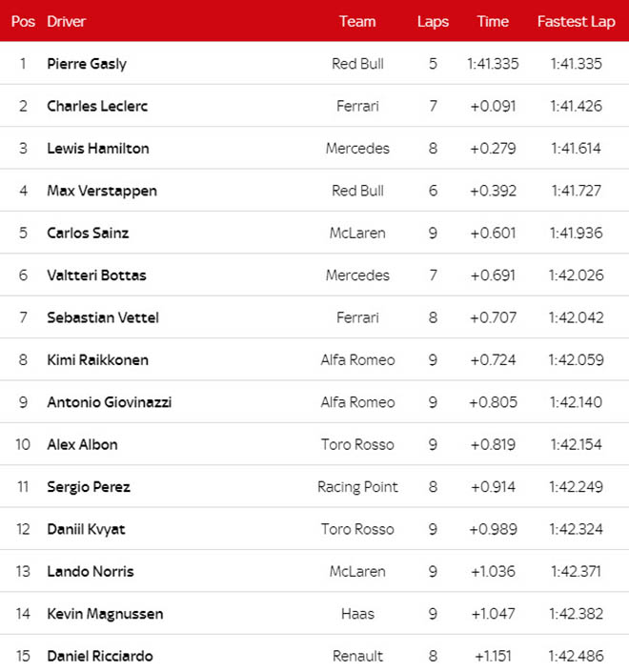Click Sebastian Vettel's name

point(103,317)
